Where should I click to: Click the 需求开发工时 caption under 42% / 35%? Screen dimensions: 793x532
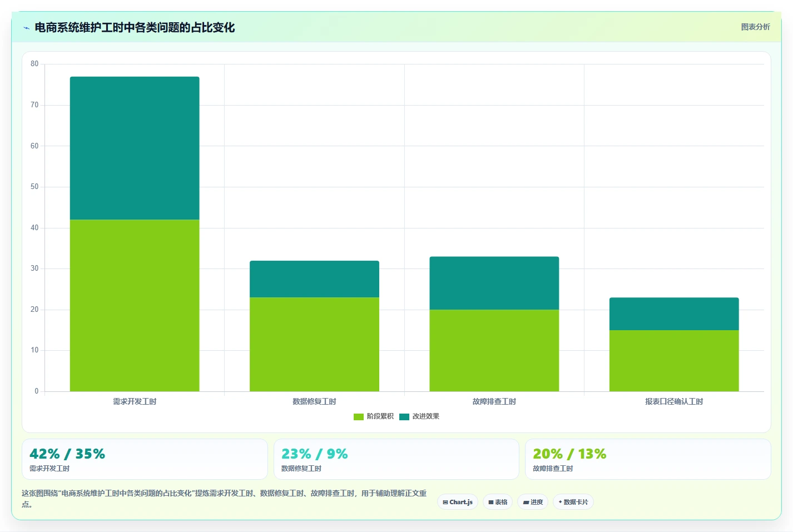point(49,469)
